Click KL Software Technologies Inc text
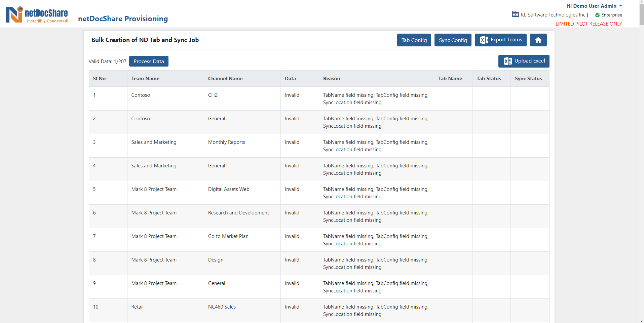The height and width of the screenshot is (323, 644). (x=553, y=15)
